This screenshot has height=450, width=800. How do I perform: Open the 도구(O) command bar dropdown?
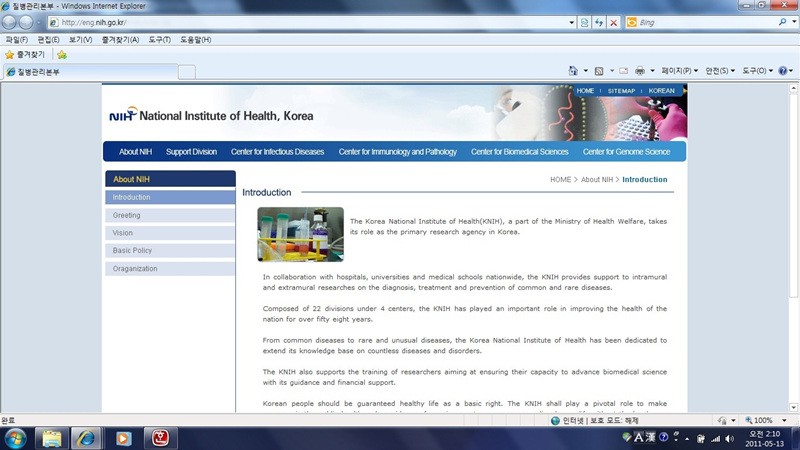click(x=757, y=71)
